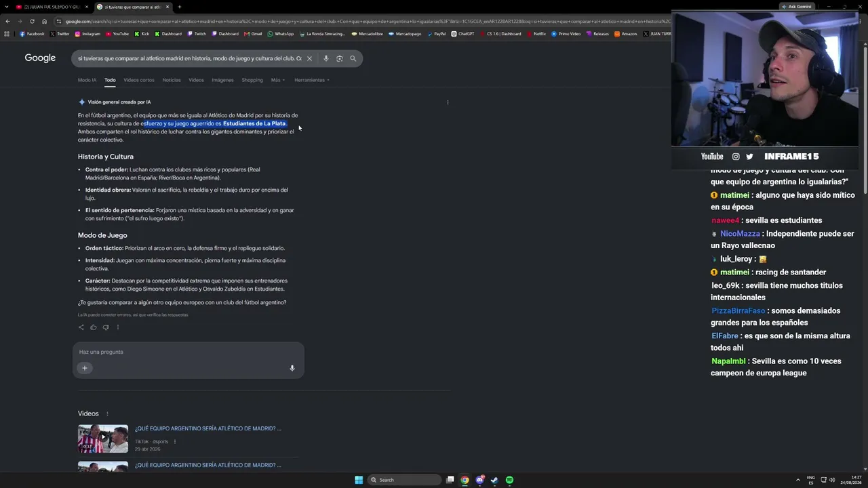Reload the current page
Image resolution: width=868 pixels, height=488 pixels.
[x=32, y=21]
